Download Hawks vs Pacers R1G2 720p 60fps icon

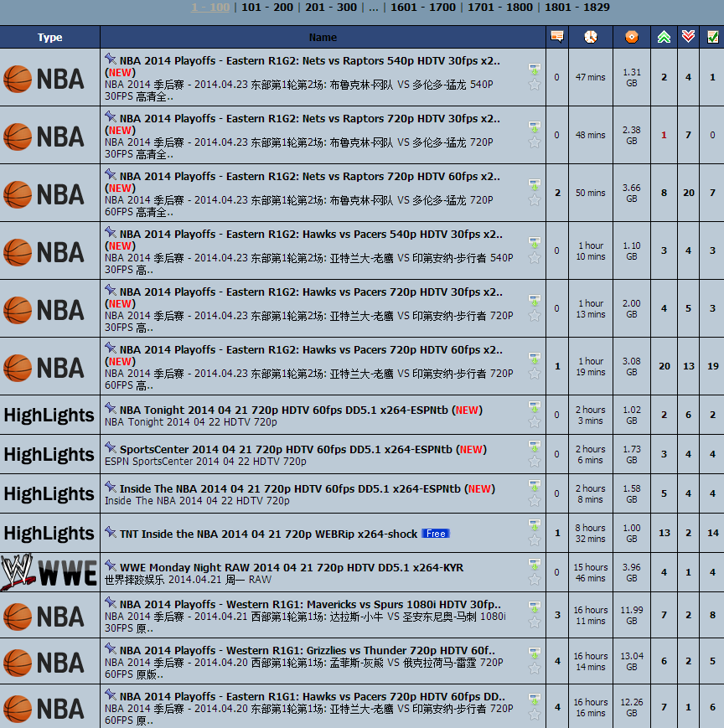click(x=535, y=358)
